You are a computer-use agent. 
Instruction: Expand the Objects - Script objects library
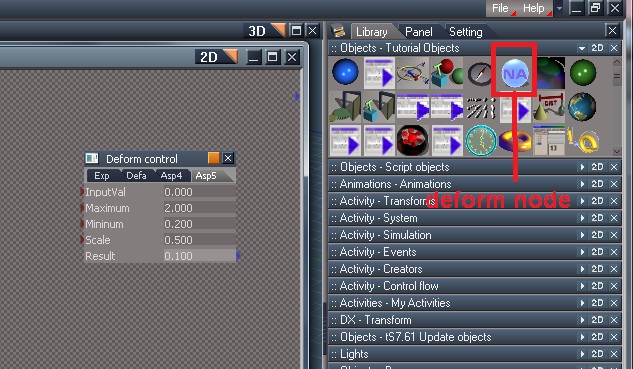tap(582, 167)
